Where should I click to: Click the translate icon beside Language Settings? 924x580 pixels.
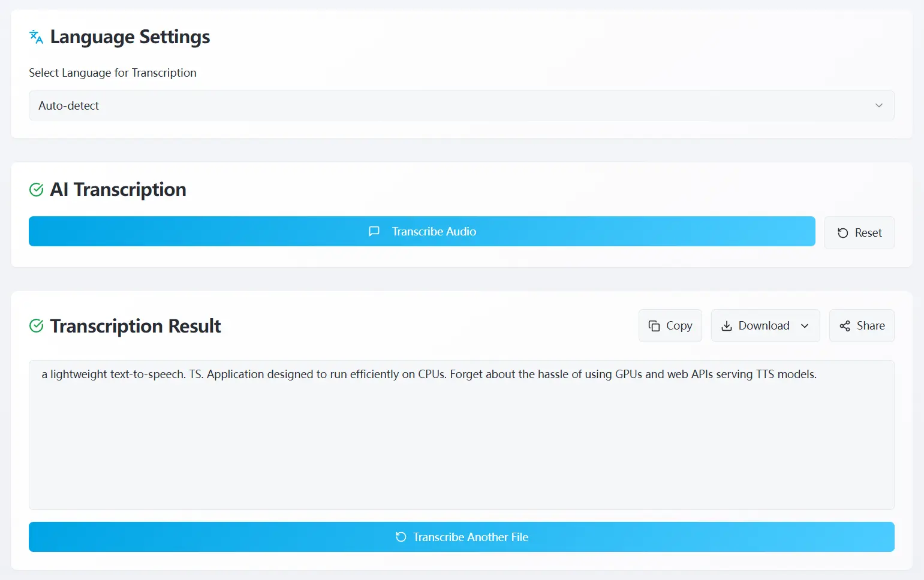click(x=35, y=37)
